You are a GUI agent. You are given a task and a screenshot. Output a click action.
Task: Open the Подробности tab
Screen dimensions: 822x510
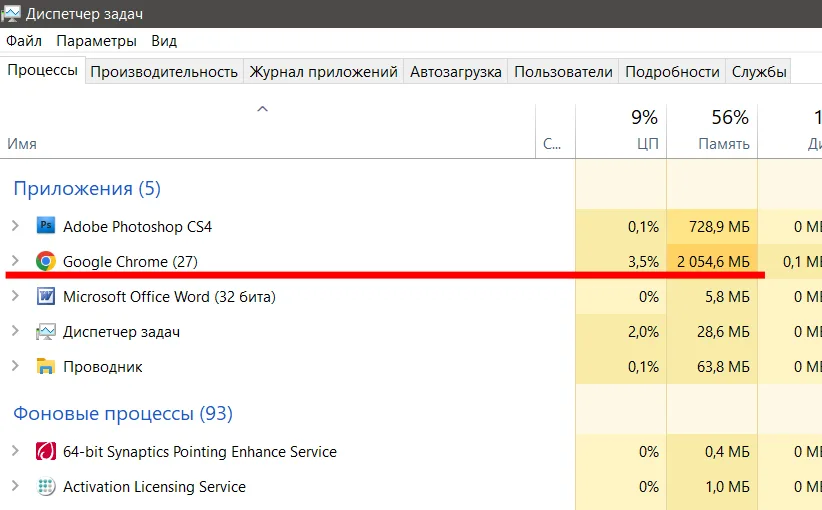tap(672, 71)
